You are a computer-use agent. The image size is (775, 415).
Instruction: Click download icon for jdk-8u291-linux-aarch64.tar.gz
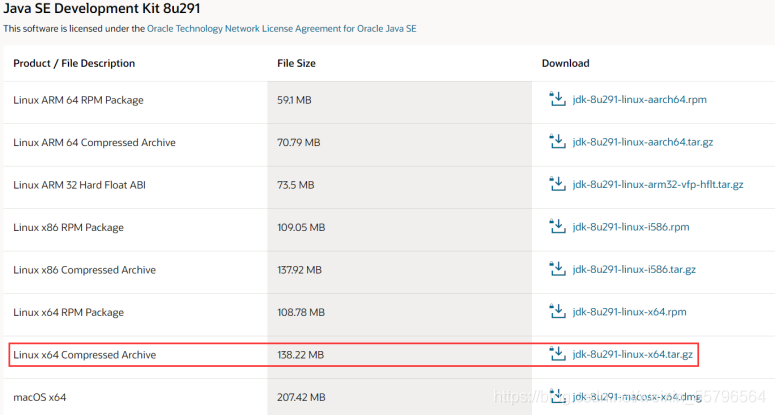(x=558, y=141)
